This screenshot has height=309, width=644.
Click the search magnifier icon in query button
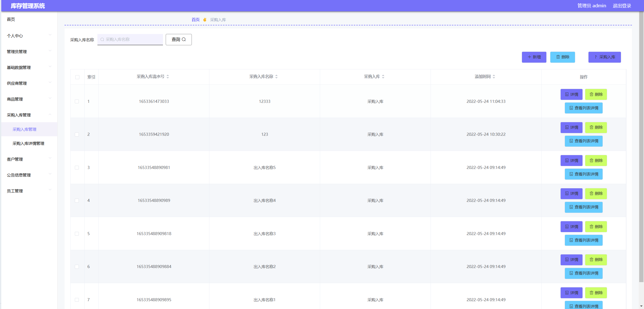[x=184, y=39]
